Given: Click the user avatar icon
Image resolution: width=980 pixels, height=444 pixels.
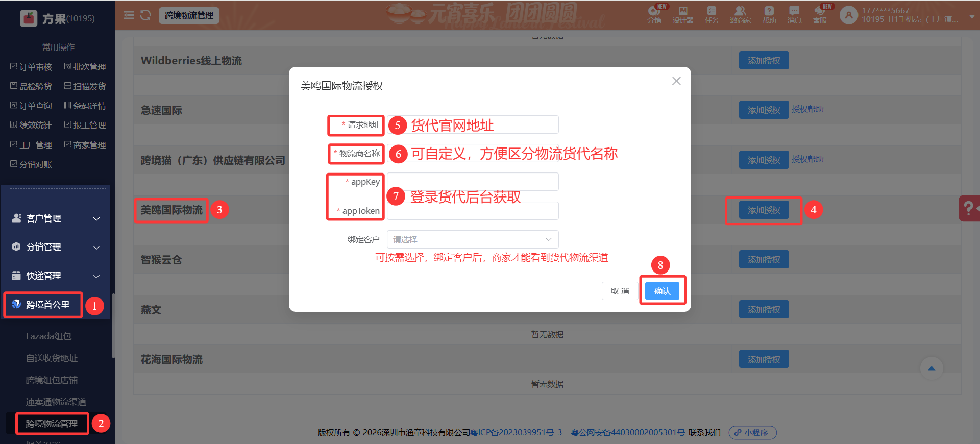Looking at the screenshot, I should [849, 15].
